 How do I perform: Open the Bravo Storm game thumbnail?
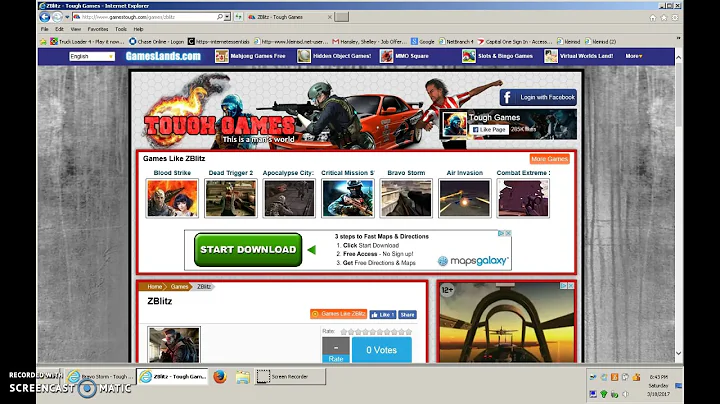pos(406,198)
